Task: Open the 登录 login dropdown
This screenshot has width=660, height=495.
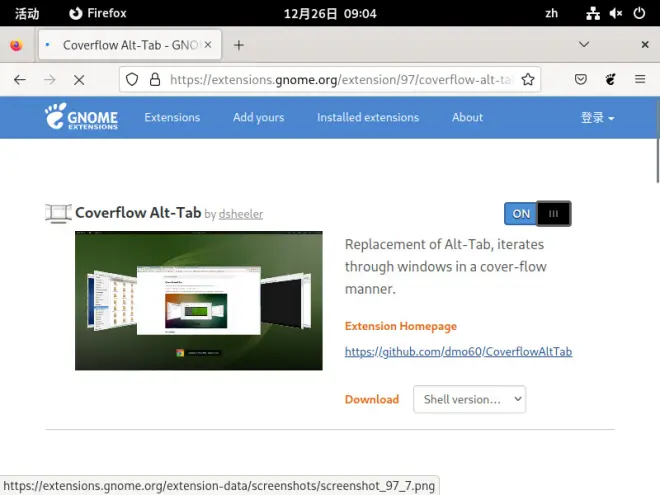Action: pos(597,117)
